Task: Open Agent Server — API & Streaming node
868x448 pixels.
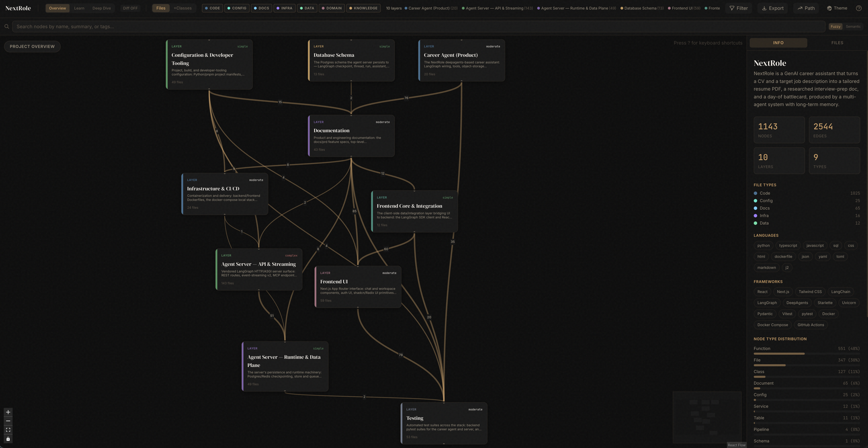Action: [259, 270]
